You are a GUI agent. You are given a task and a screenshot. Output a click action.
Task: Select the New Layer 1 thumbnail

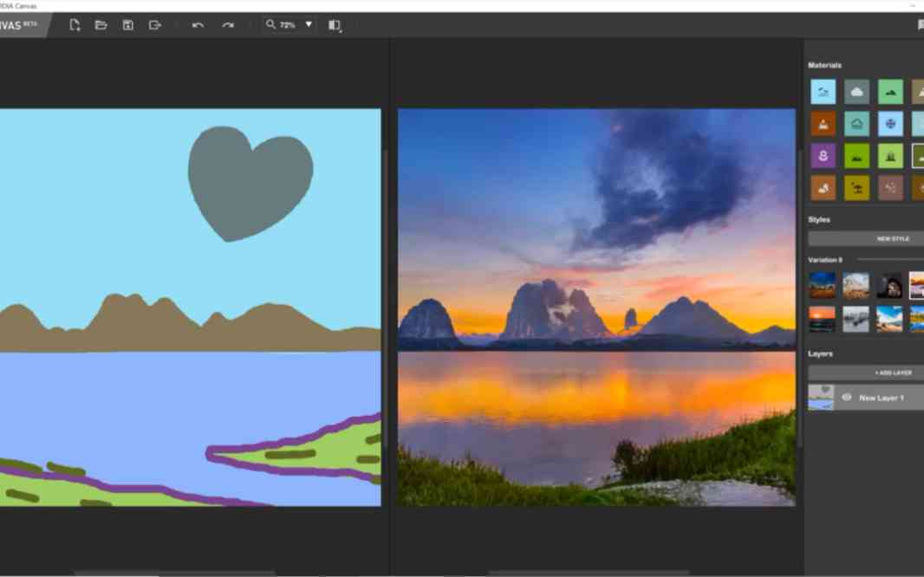pyautogui.click(x=821, y=398)
